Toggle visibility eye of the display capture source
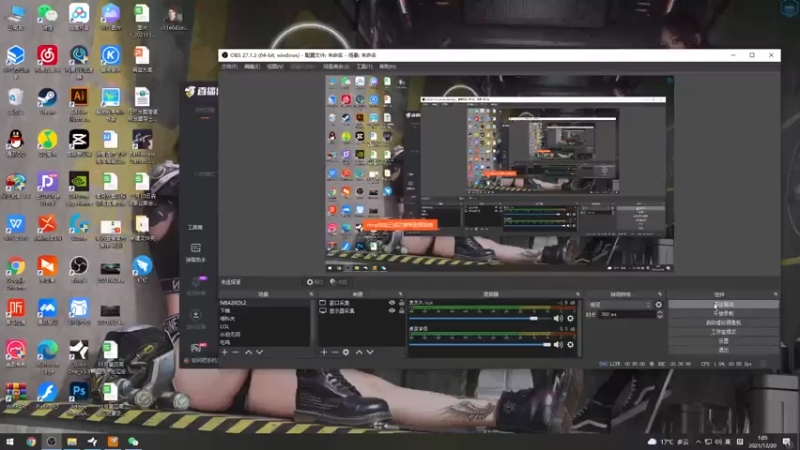 [392, 310]
